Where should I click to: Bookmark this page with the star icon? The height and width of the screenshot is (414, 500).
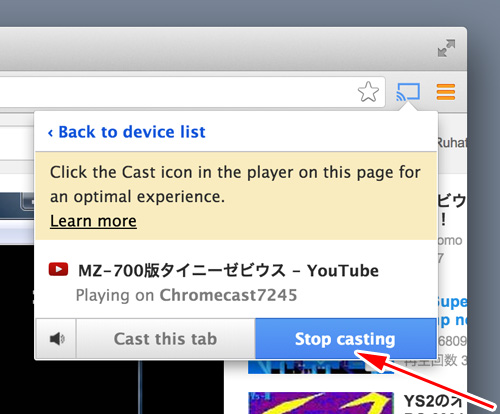click(x=368, y=92)
